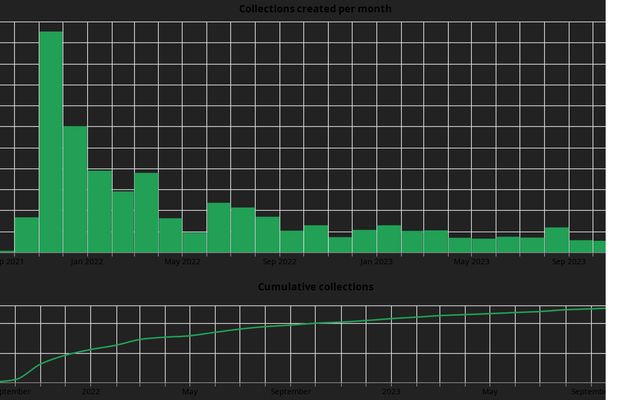Screen dimensions: 640x400
Task: Click the 'Jan 2022' bar chart axis label
Action: click(87, 262)
